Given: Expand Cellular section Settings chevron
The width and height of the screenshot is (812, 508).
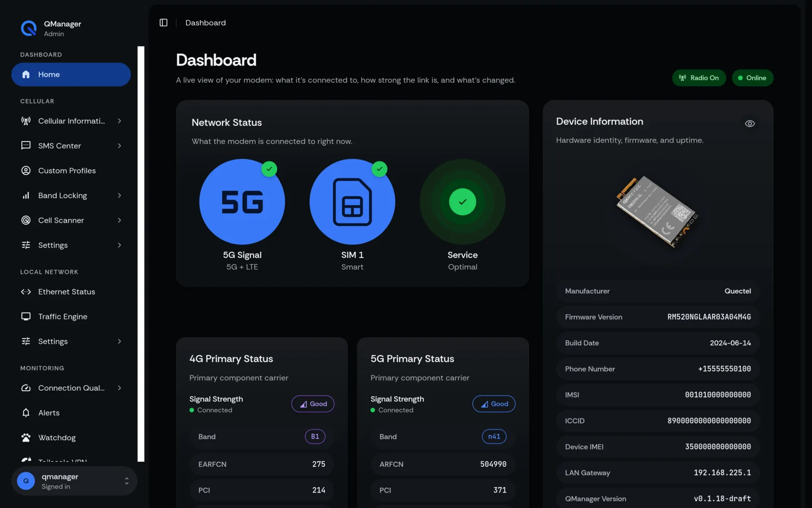Looking at the screenshot, I should coord(119,245).
